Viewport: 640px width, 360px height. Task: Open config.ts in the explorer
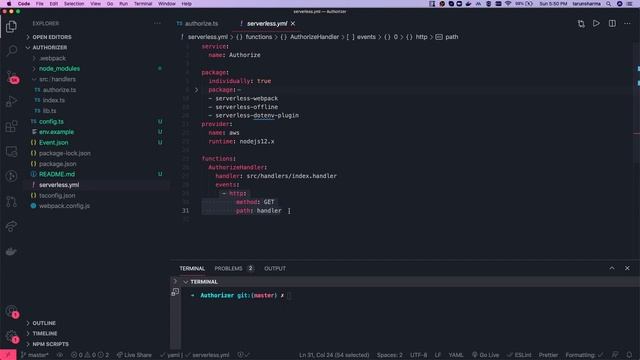tap(51, 122)
